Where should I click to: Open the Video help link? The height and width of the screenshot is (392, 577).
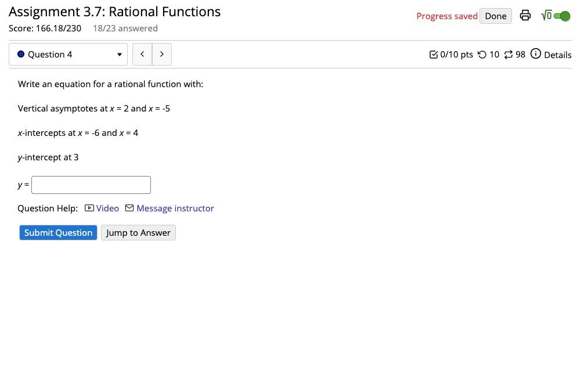[x=107, y=208]
